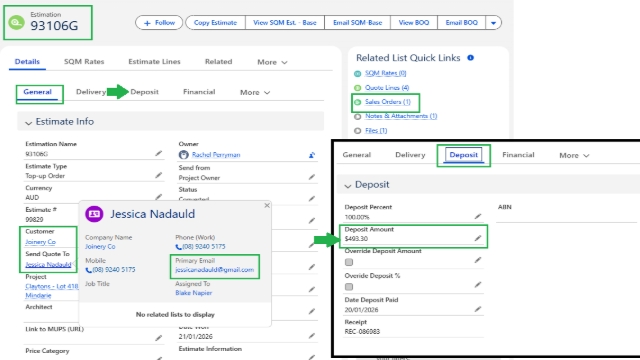Viewport: 640px width, 360px height.
Task: Edit Link to MUPS (URL) with pencil icon
Action: (158, 338)
